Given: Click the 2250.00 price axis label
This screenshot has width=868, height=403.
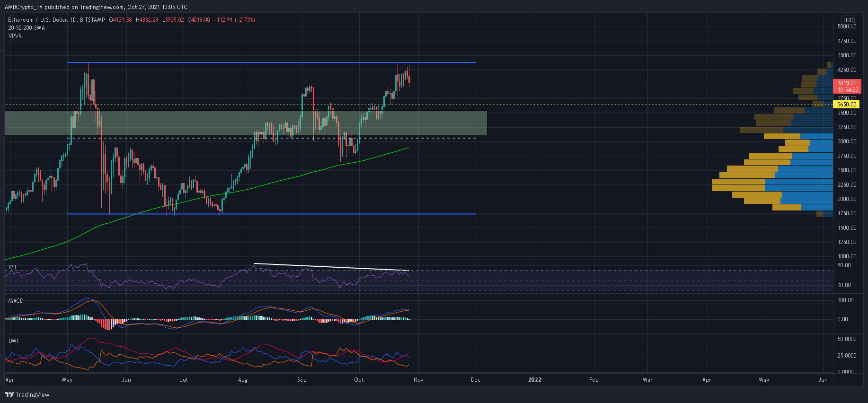Looking at the screenshot, I should click(x=847, y=185).
